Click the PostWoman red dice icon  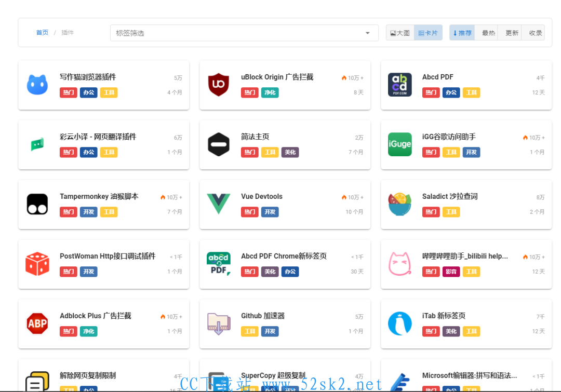(37, 264)
